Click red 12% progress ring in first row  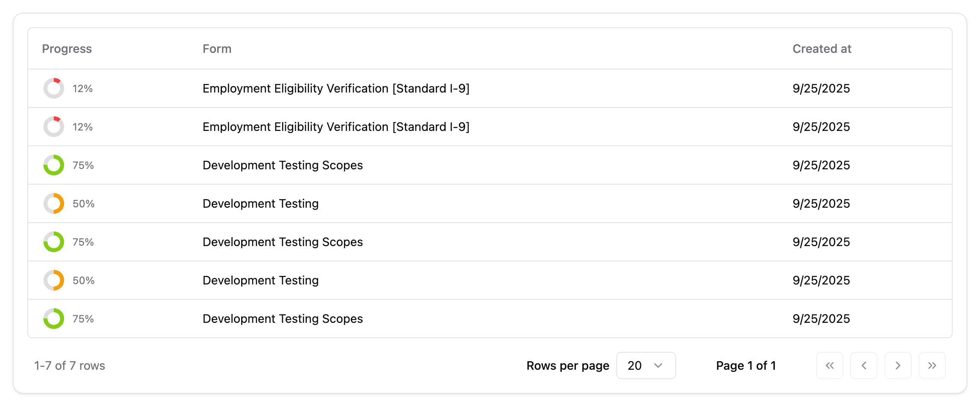coord(54,88)
